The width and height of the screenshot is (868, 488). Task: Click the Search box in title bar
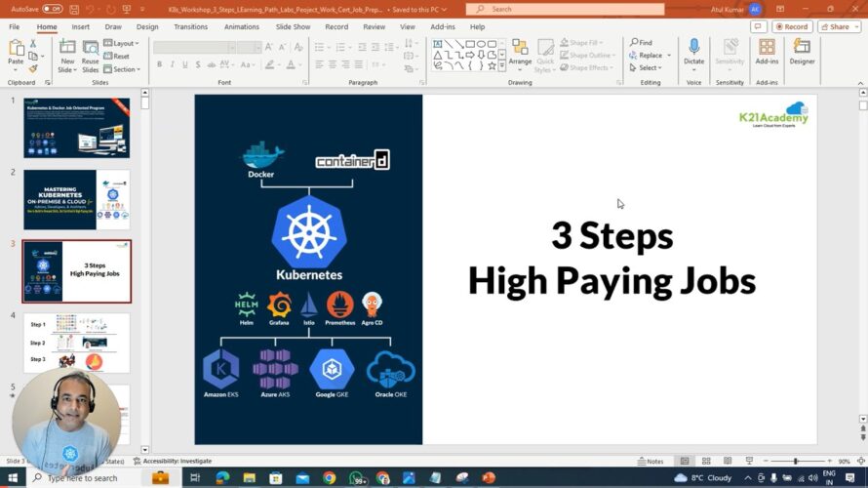pyautogui.click(x=565, y=9)
